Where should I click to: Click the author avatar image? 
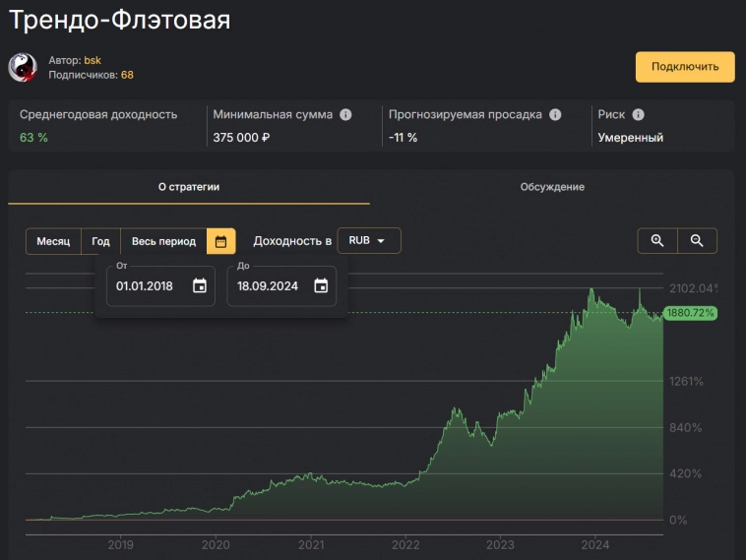(x=23, y=67)
